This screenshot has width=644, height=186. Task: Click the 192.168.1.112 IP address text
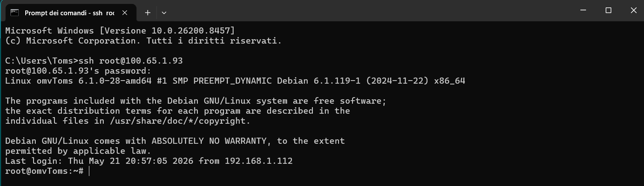(x=259, y=161)
